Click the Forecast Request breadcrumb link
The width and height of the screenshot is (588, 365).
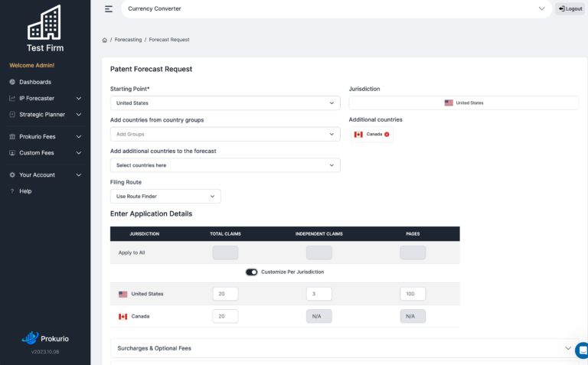pyautogui.click(x=169, y=40)
